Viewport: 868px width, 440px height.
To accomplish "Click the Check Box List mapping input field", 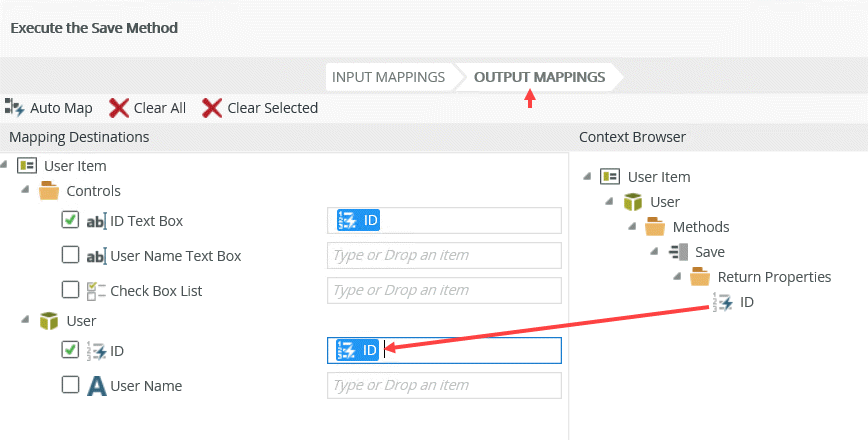I will 444,290.
